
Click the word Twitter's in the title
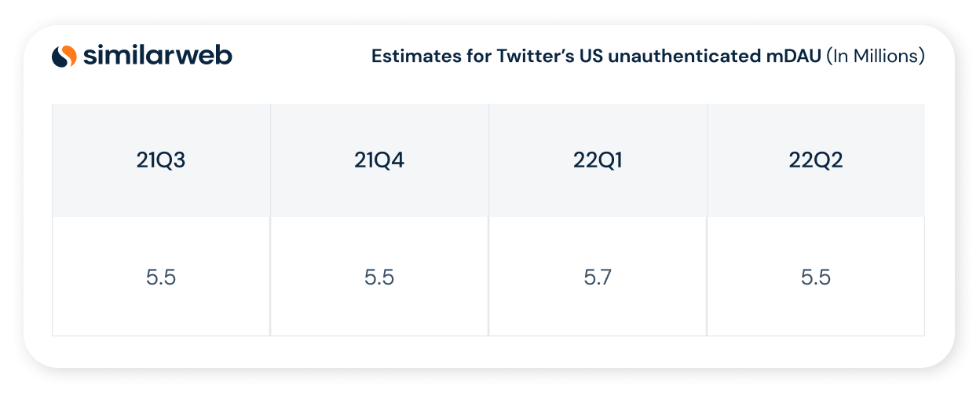click(x=536, y=57)
